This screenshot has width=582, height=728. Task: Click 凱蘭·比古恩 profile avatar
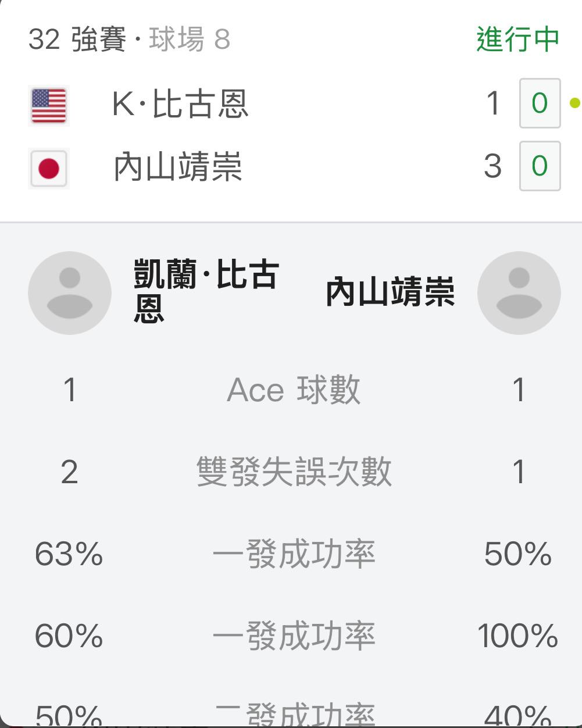(x=70, y=292)
